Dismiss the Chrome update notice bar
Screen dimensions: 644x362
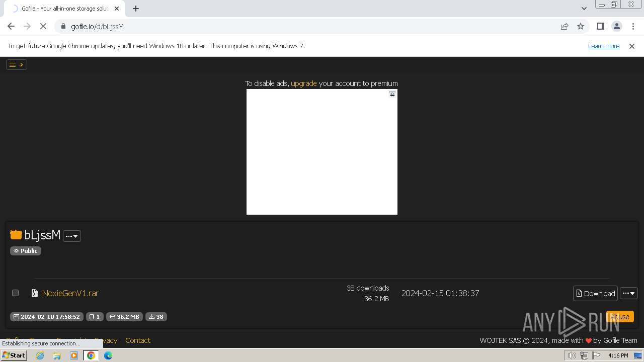[632, 46]
